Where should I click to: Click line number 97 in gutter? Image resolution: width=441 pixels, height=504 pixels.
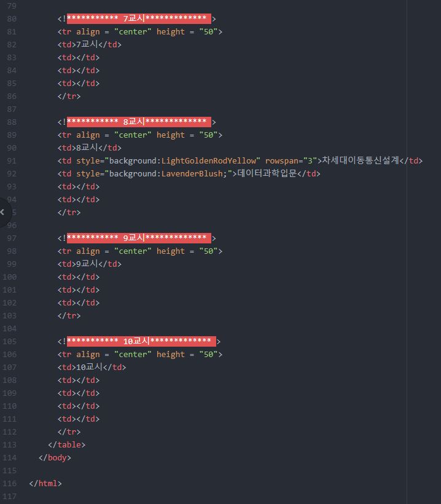12,238
